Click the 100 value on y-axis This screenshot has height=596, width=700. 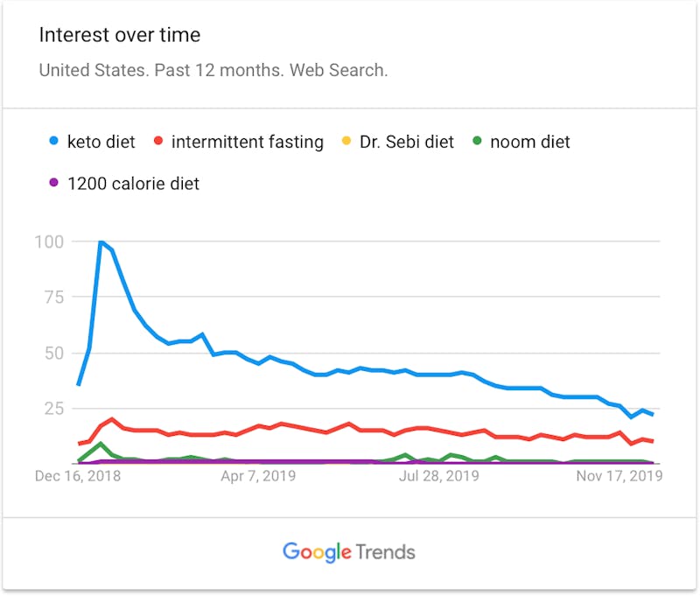49,242
